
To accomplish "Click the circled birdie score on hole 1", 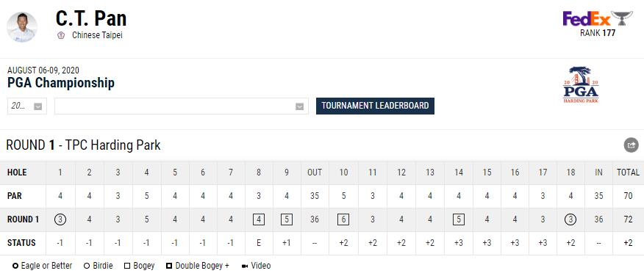I will (x=60, y=219).
